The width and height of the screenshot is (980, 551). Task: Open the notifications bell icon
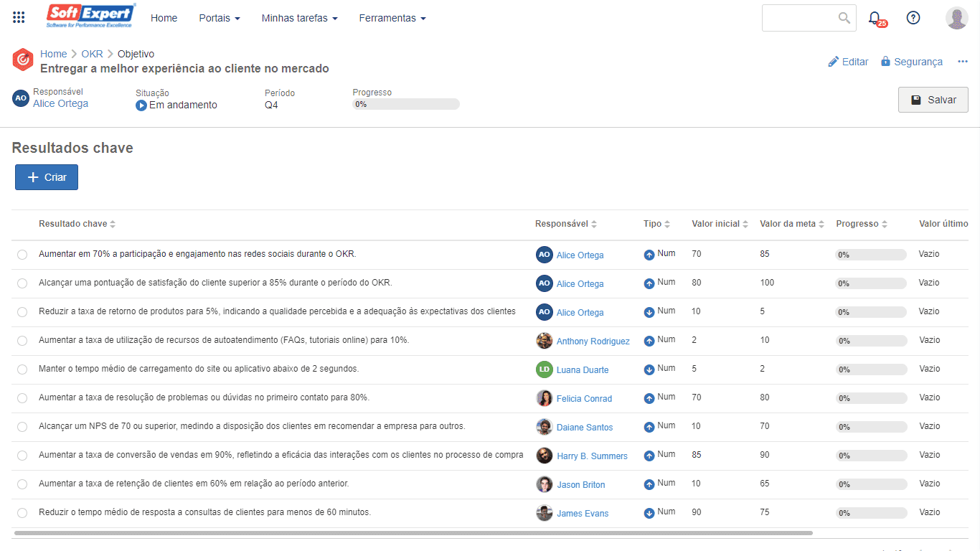[875, 18]
